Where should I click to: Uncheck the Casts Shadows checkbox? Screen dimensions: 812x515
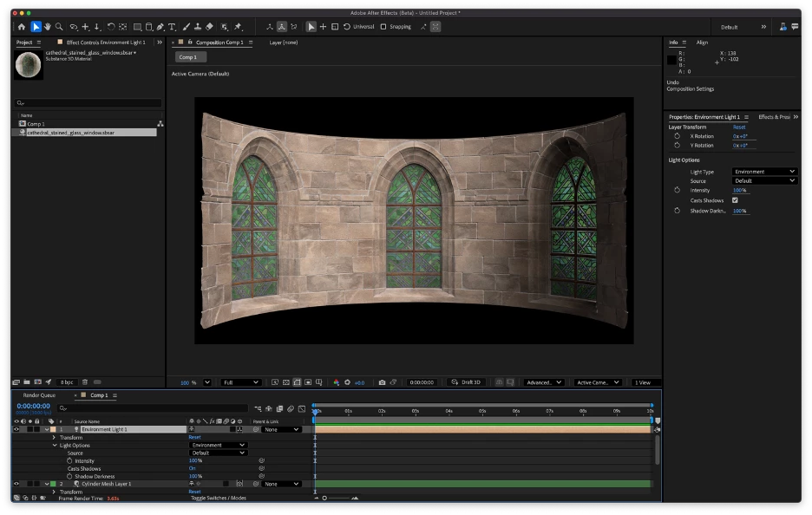coord(735,200)
